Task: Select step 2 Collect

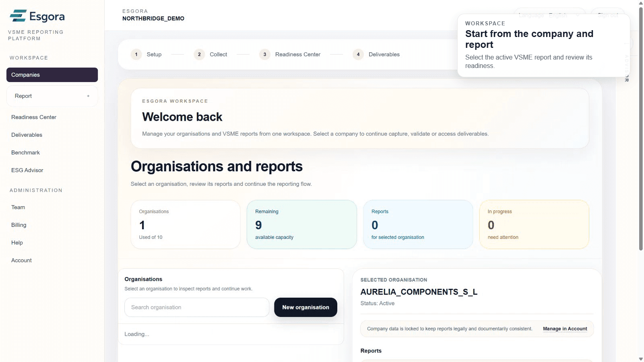Action: [211, 54]
